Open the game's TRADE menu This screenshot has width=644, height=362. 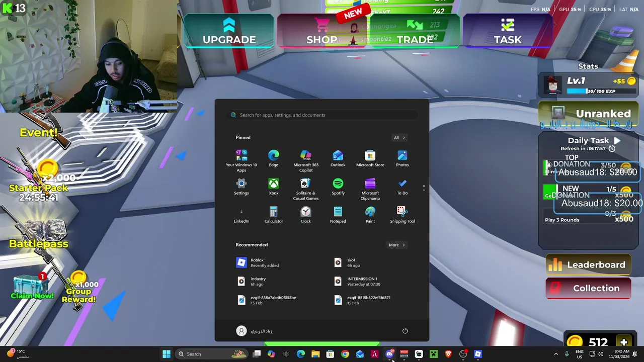415,31
